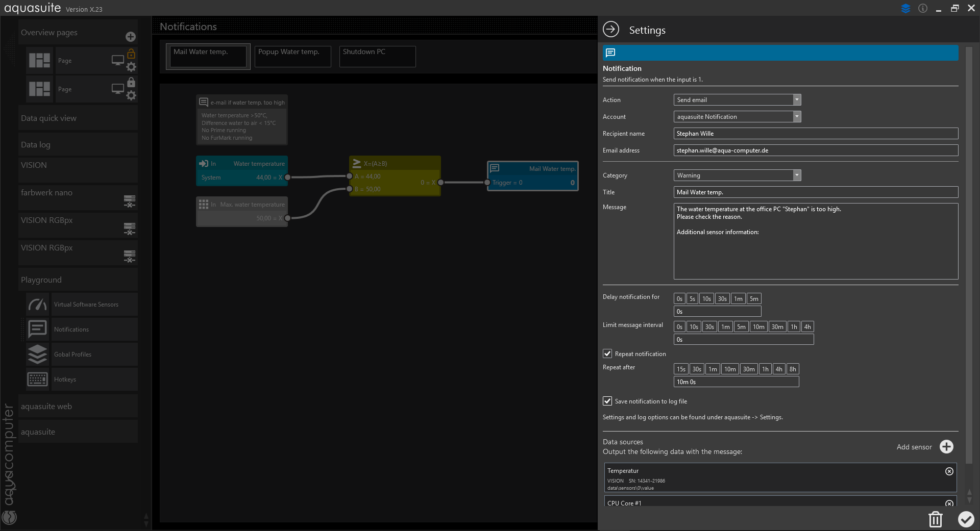Viewport: 980px width, 531px height.
Task: Set repeat after to 8h
Action: coord(793,369)
